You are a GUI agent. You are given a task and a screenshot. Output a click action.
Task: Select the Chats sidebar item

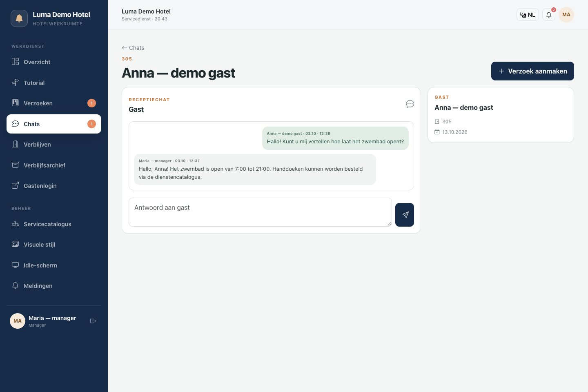(54, 124)
